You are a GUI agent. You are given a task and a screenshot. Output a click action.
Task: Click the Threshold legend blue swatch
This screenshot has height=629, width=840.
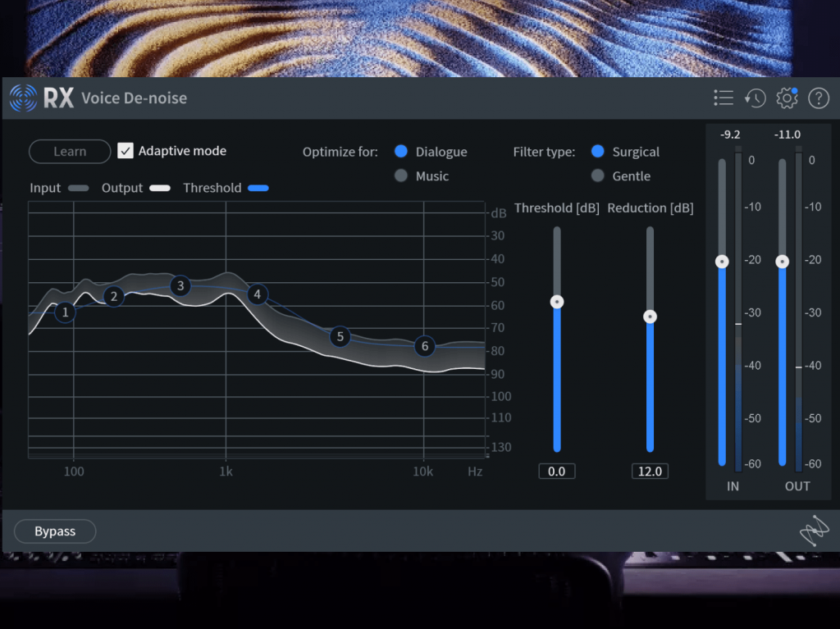click(x=258, y=188)
